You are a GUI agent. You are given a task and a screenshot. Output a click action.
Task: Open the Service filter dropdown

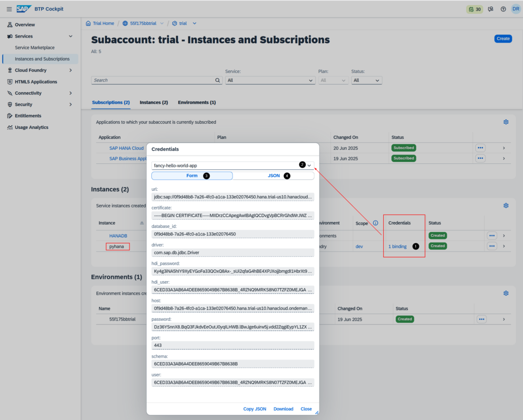click(x=270, y=80)
